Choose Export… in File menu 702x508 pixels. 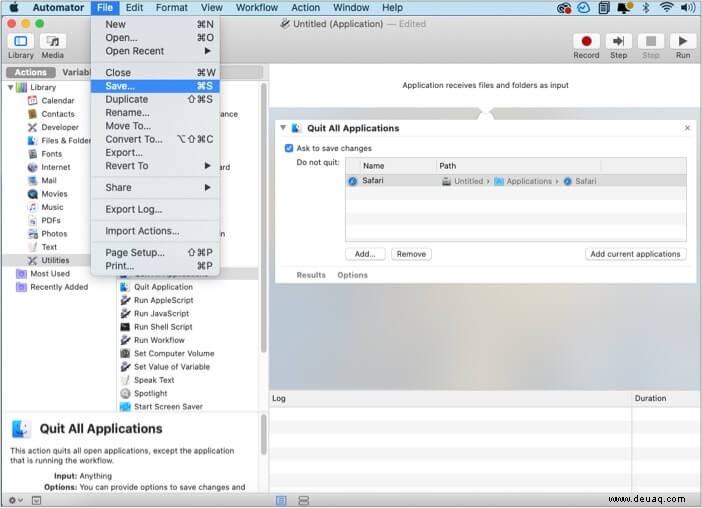pyautogui.click(x=155, y=153)
